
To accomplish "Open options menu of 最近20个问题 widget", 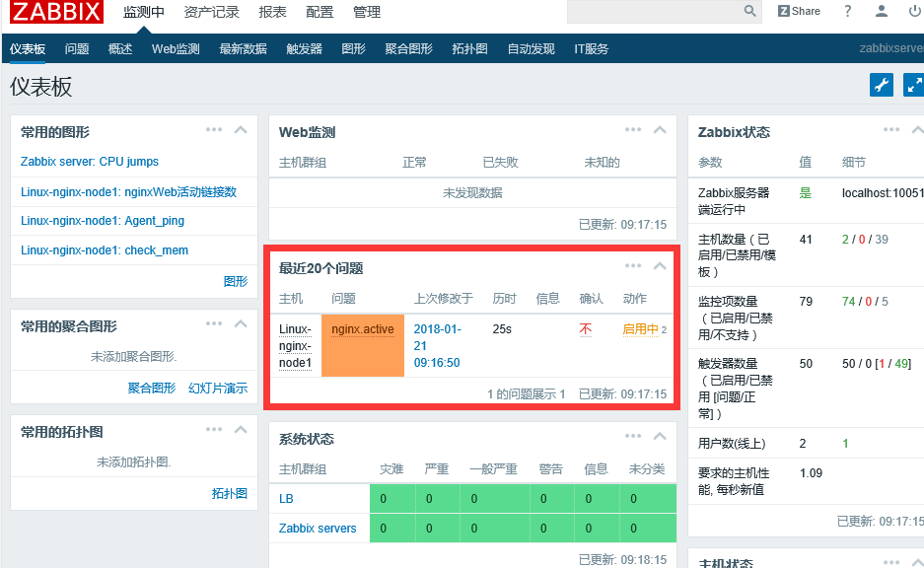I will 633,265.
